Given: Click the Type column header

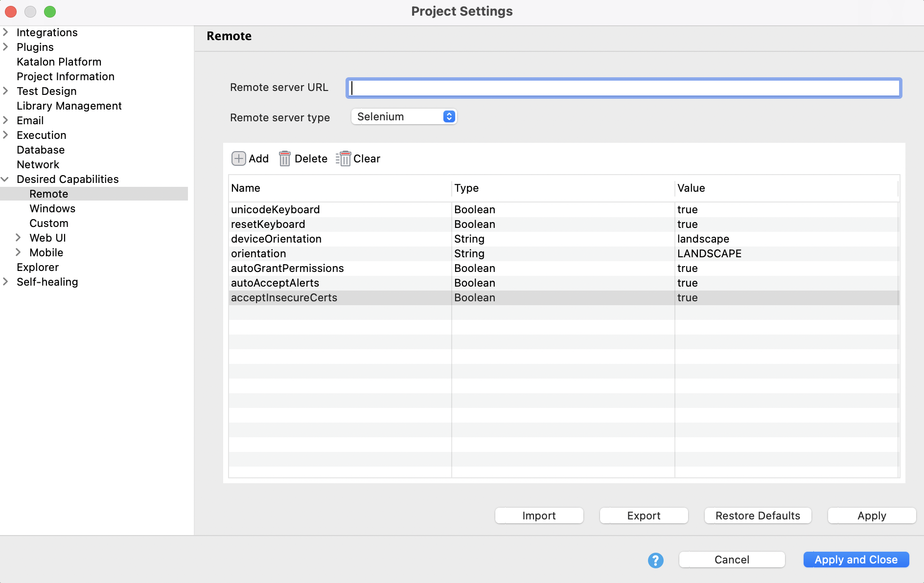Looking at the screenshot, I should point(563,188).
